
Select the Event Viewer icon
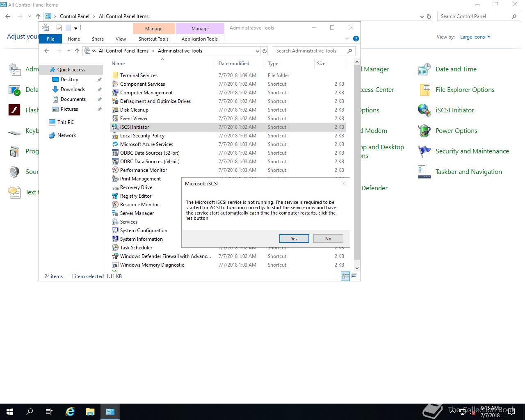point(115,119)
